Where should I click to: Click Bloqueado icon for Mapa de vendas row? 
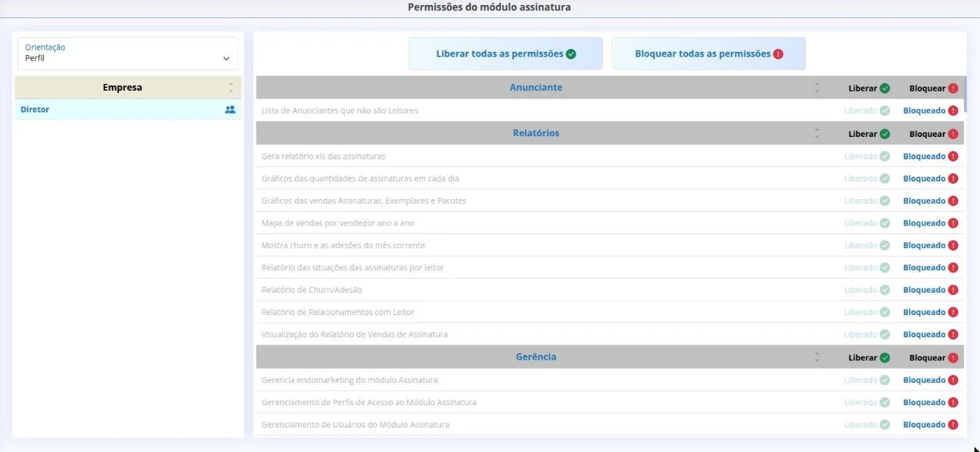coord(953,224)
